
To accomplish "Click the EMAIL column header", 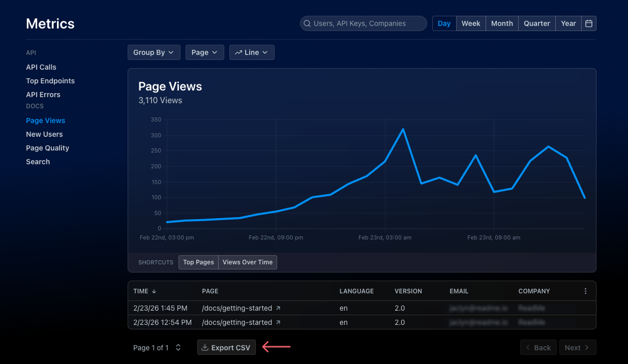I will [x=459, y=291].
